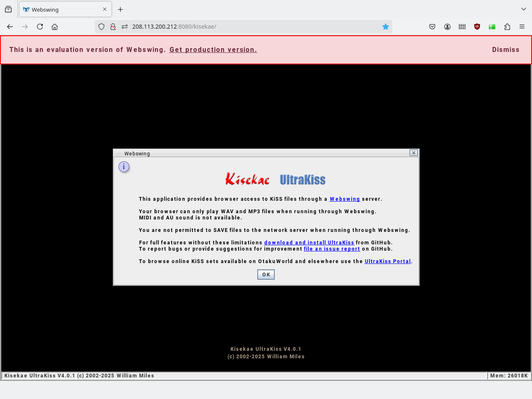Click the Mem: 26018K status indicator
The width and height of the screenshot is (532, 399).
tap(509, 376)
